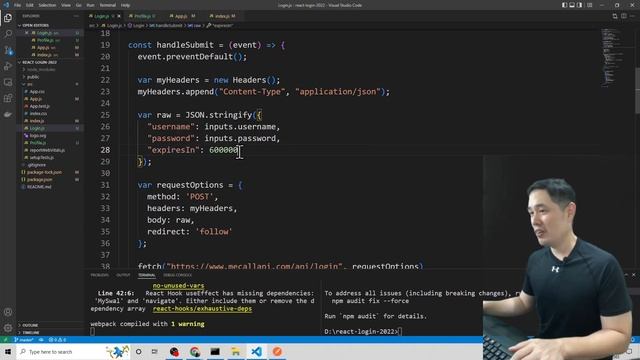The width and height of the screenshot is (640, 360).
Task: Open the Run and Debug view
Action: [x=8, y=66]
